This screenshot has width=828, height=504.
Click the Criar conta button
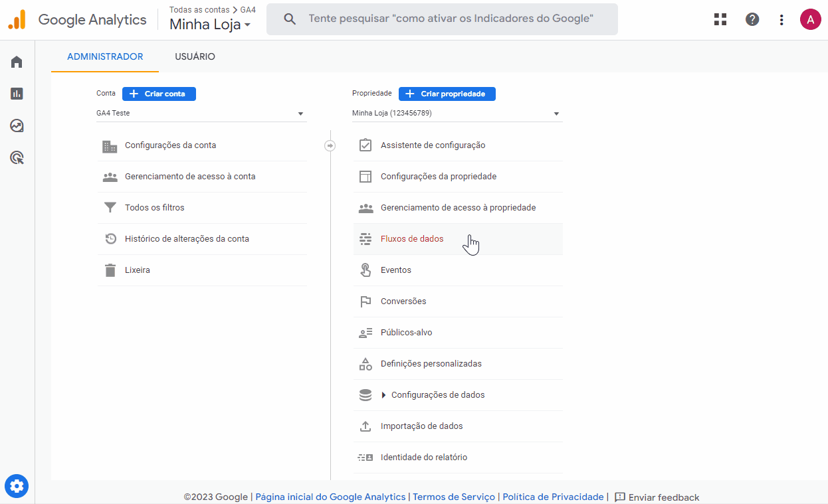(x=159, y=94)
